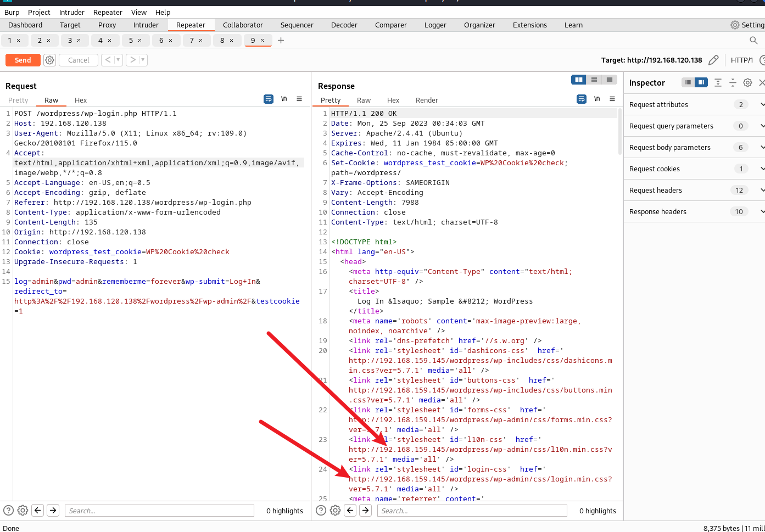Image resolution: width=765 pixels, height=532 pixels.
Task: Expand all Inspector sections
Action: [718, 82]
